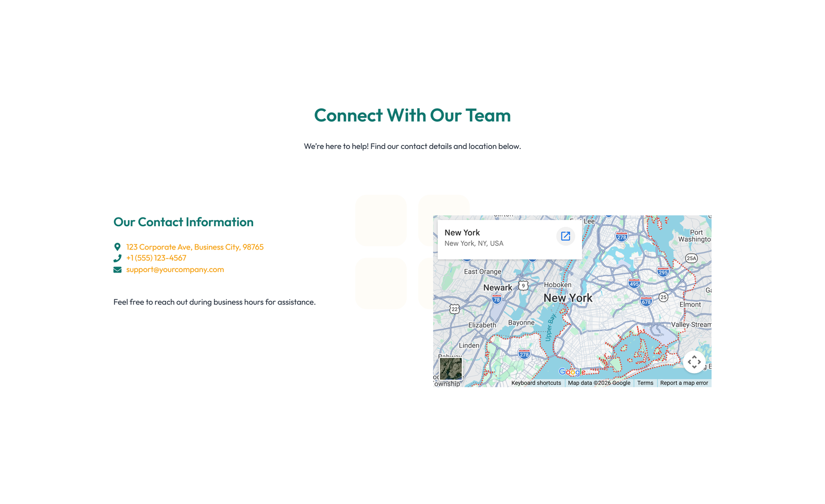The image size is (825, 504).
Task: Click the New York title in the place card
Action: (x=462, y=233)
